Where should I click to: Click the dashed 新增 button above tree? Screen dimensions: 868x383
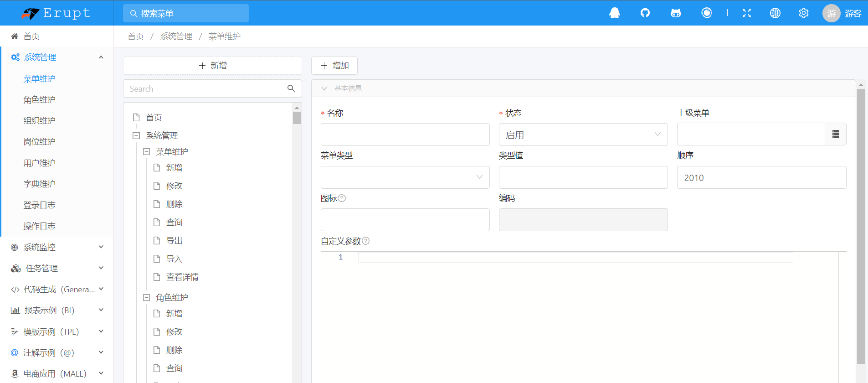(x=212, y=66)
